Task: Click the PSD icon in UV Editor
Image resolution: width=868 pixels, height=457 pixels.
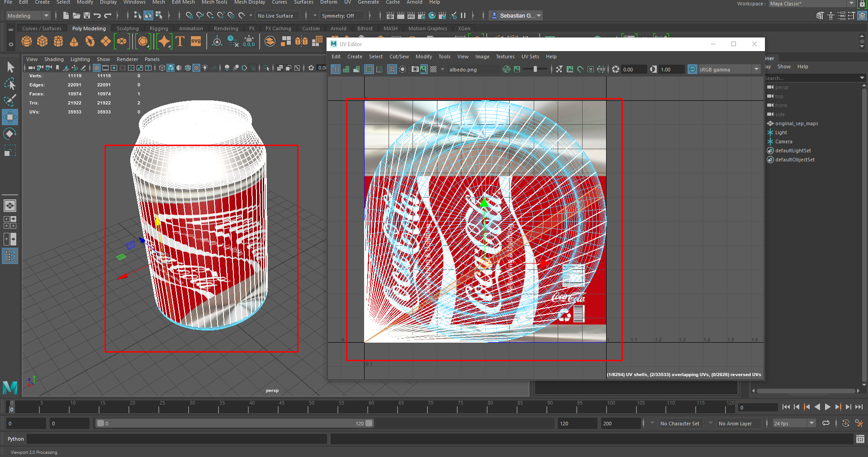Action: (x=601, y=69)
